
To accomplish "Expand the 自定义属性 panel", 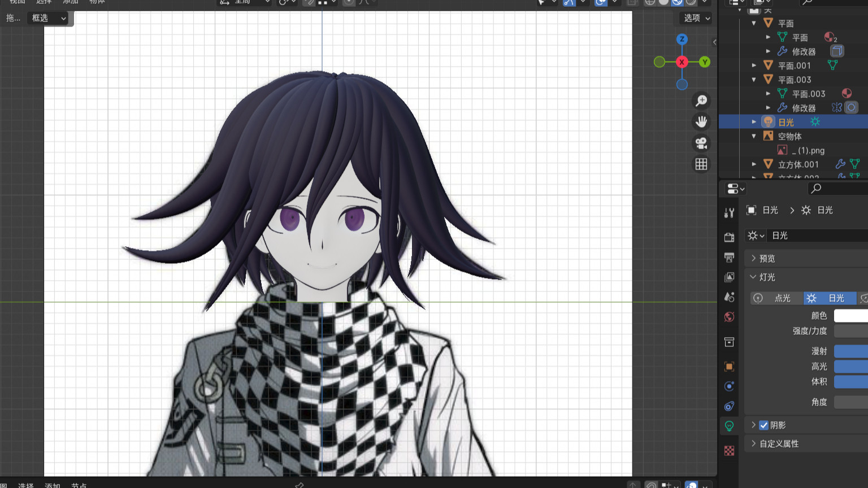I will tap(779, 444).
